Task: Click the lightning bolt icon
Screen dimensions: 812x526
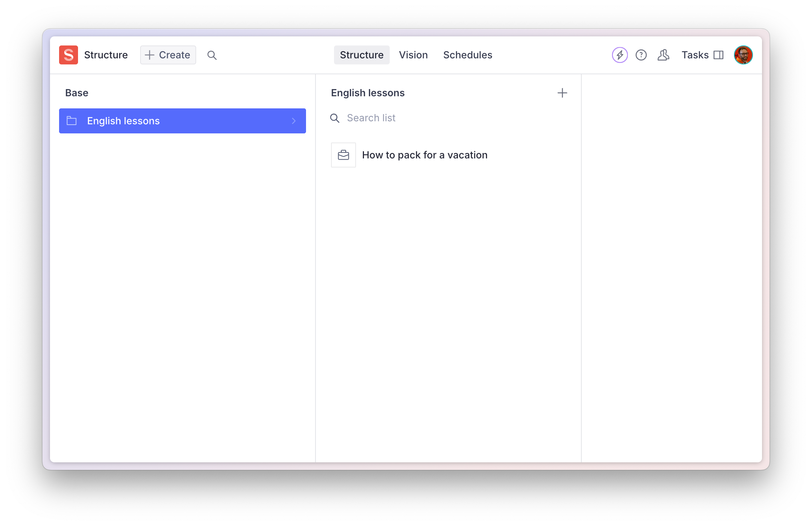Action: pyautogui.click(x=620, y=55)
